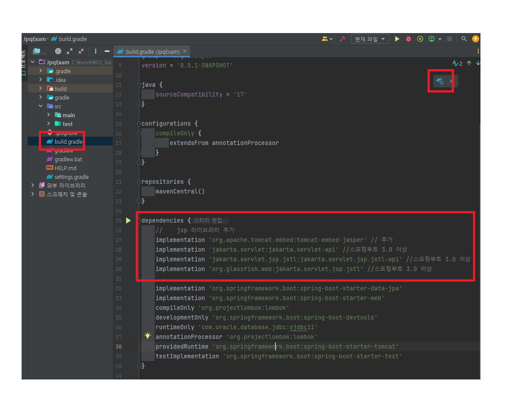Open editor tabs more options menu

pyautogui.click(x=478, y=52)
